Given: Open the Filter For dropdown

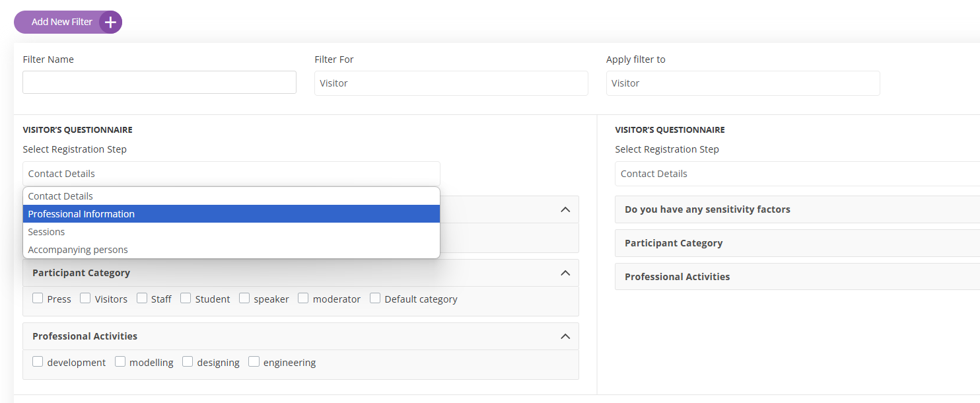Looking at the screenshot, I should pyautogui.click(x=451, y=83).
